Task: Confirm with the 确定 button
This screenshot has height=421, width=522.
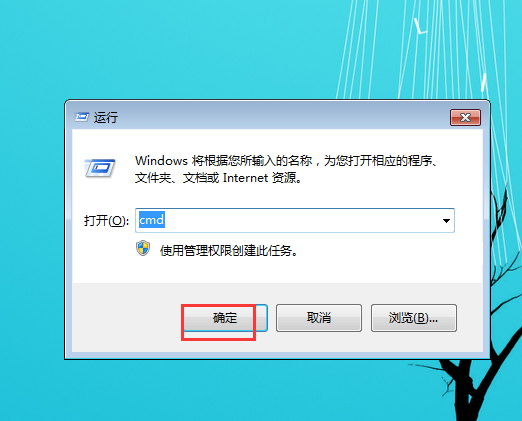Action: point(225,318)
